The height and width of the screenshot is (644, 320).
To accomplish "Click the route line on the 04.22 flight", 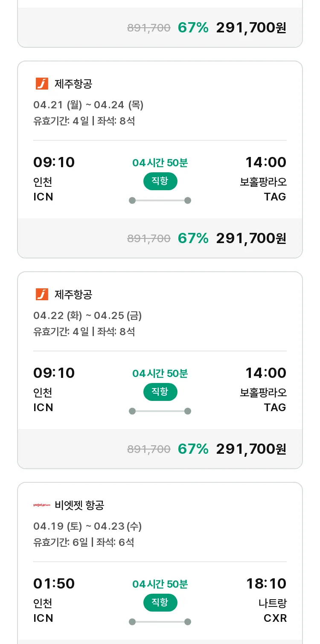I will pyautogui.click(x=160, y=411).
